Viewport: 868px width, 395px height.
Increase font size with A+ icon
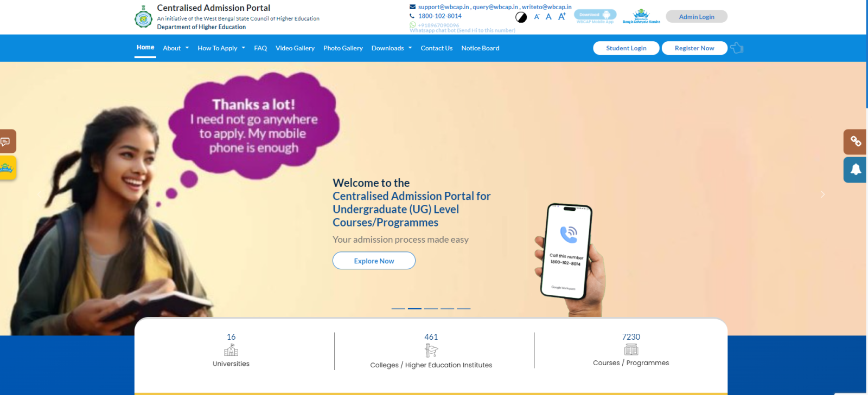click(x=562, y=16)
